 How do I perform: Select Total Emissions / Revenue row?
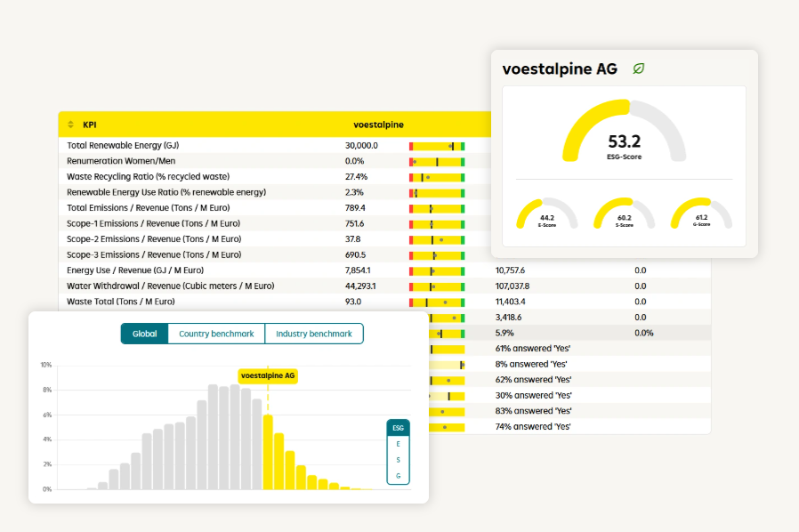pos(275,208)
